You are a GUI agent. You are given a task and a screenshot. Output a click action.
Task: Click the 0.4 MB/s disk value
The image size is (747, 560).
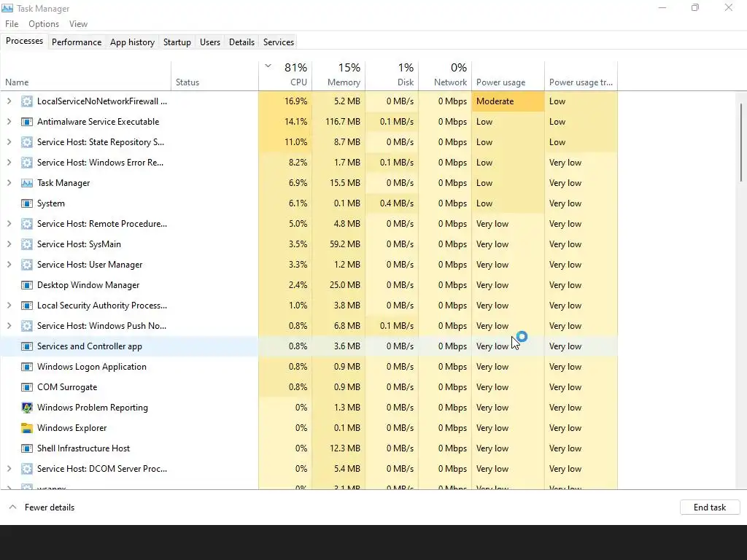pyautogui.click(x=396, y=203)
